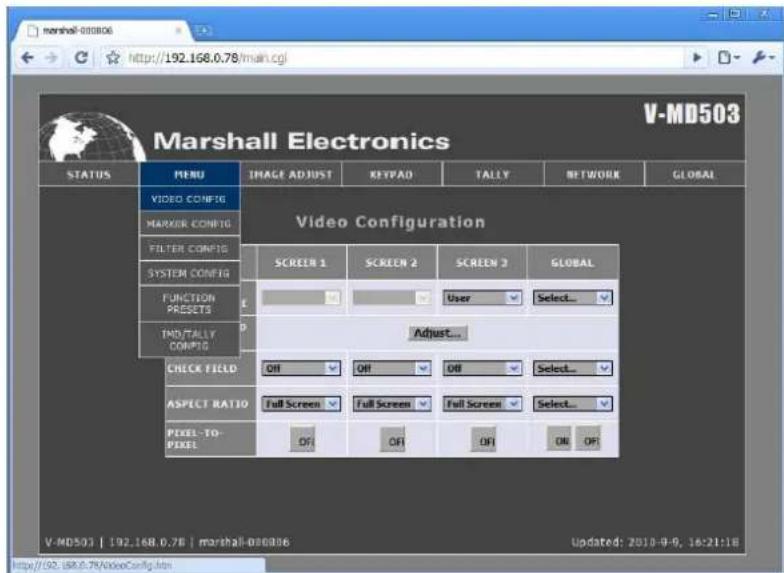Open the STATUS tab
The width and height of the screenshot is (784, 573).
(x=89, y=174)
